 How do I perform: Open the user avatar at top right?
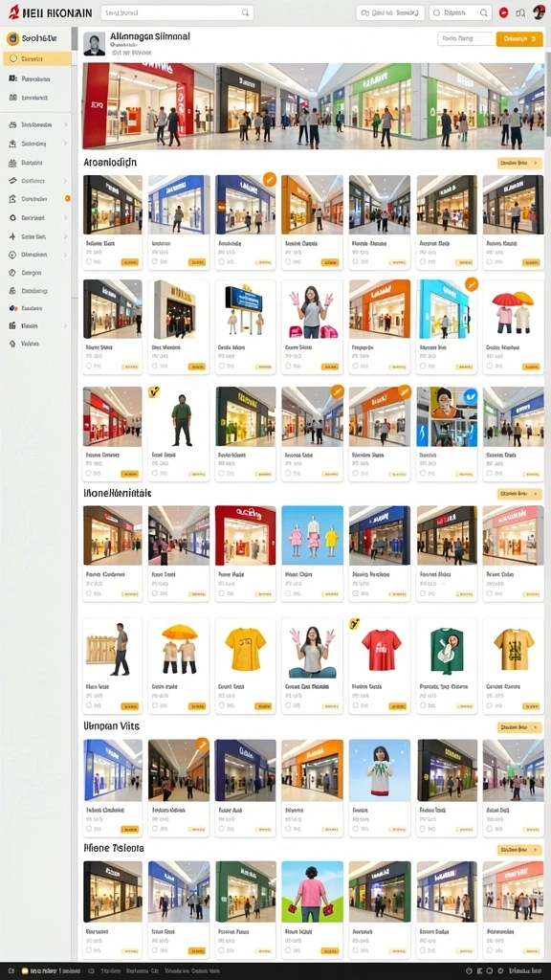tap(539, 11)
